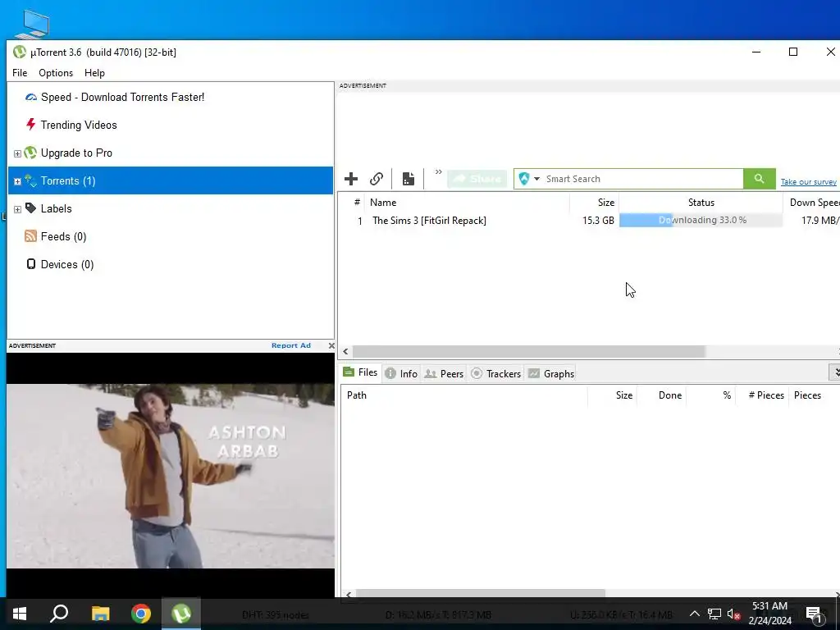This screenshot has height=630, width=840.
Task: Open the Help menu
Action: click(94, 73)
